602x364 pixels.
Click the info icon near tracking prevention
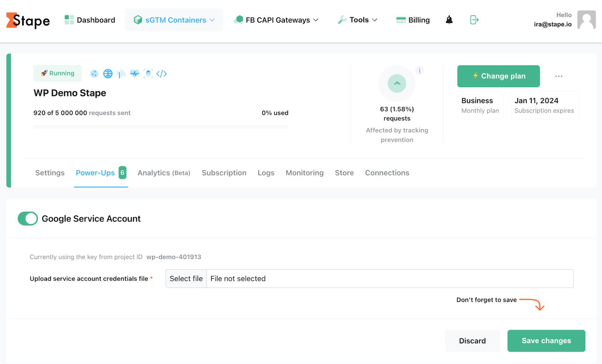(x=420, y=70)
